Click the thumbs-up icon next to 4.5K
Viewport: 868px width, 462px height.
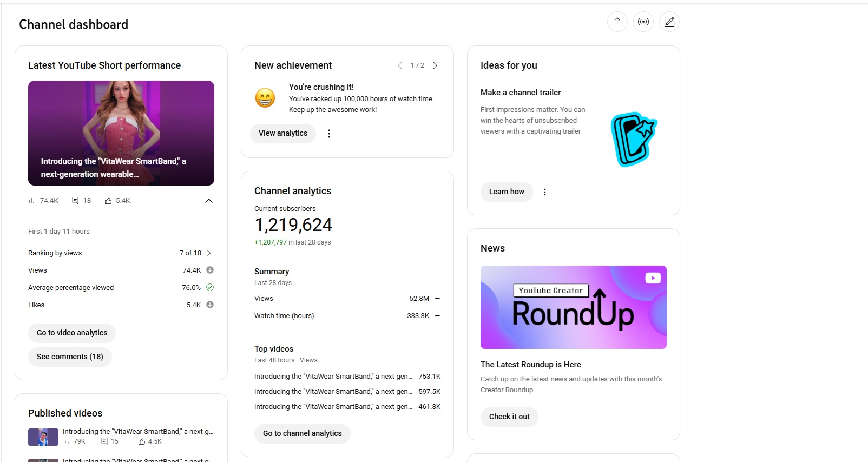click(x=142, y=441)
